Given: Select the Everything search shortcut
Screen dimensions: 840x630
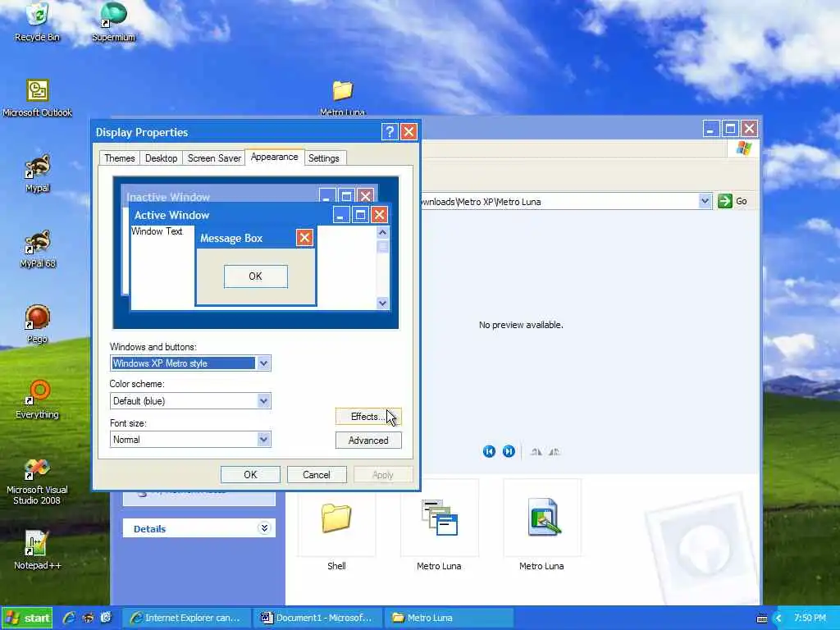Looking at the screenshot, I should (37, 399).
